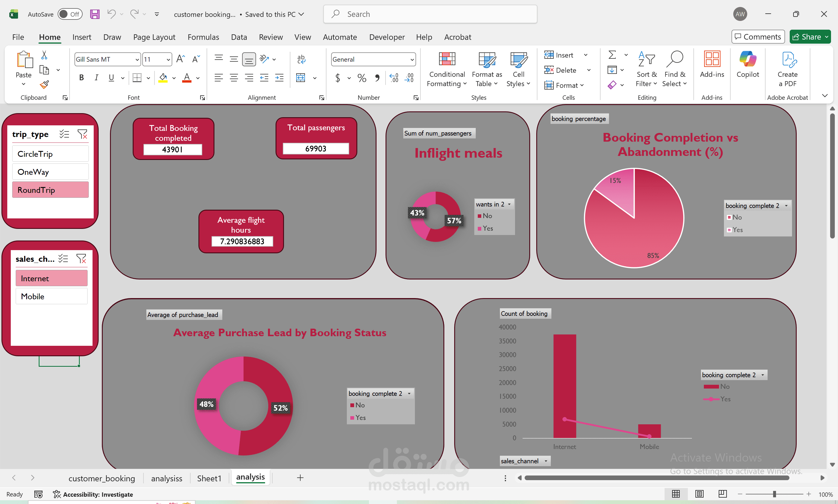The image size is (838, 504).
Task: Open the font size dropdown
Action: tap(168, 59)
